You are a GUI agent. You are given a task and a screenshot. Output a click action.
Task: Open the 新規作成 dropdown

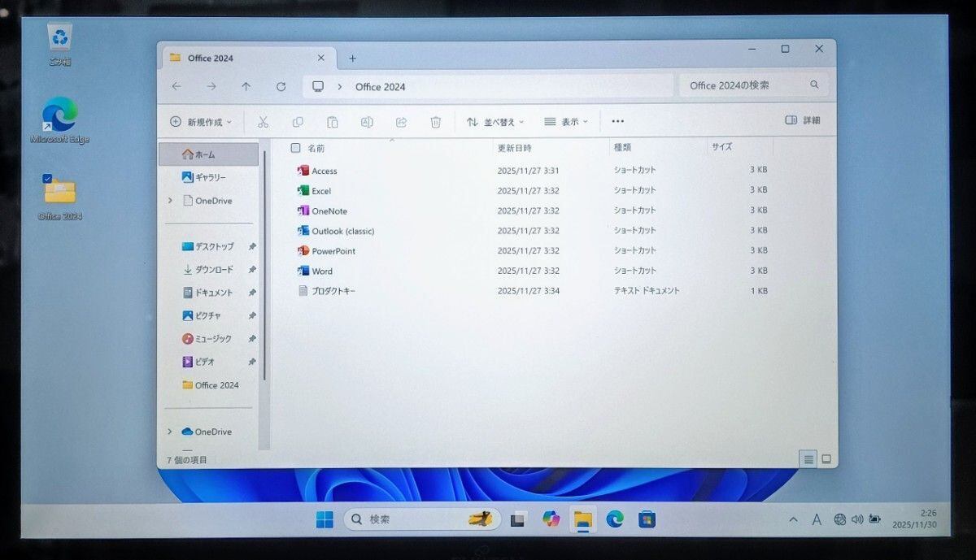(x=201, y=122)
